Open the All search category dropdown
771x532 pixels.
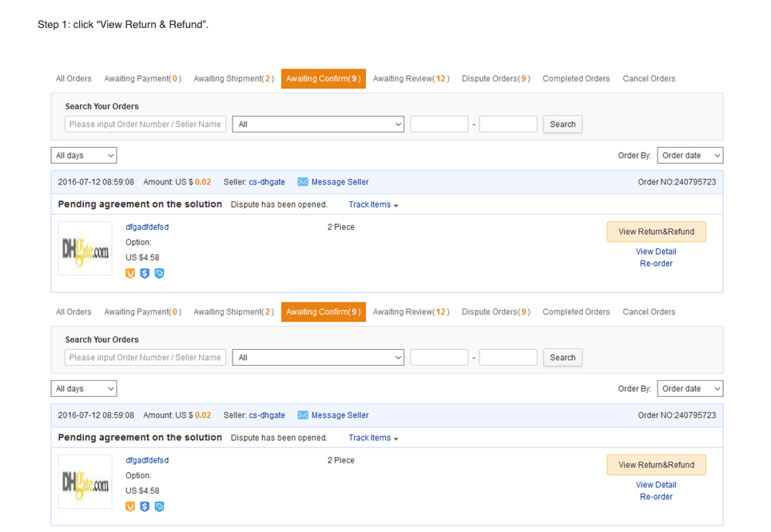tap(318, 124)
